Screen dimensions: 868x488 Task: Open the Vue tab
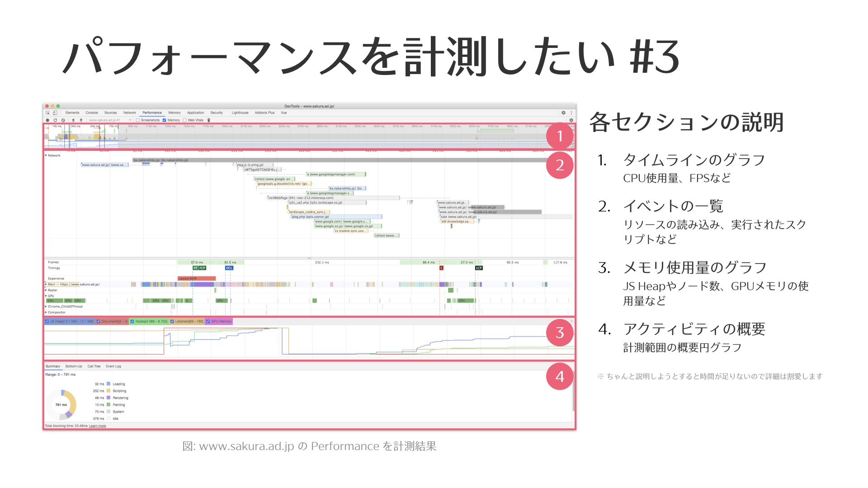tap(284, 113)
